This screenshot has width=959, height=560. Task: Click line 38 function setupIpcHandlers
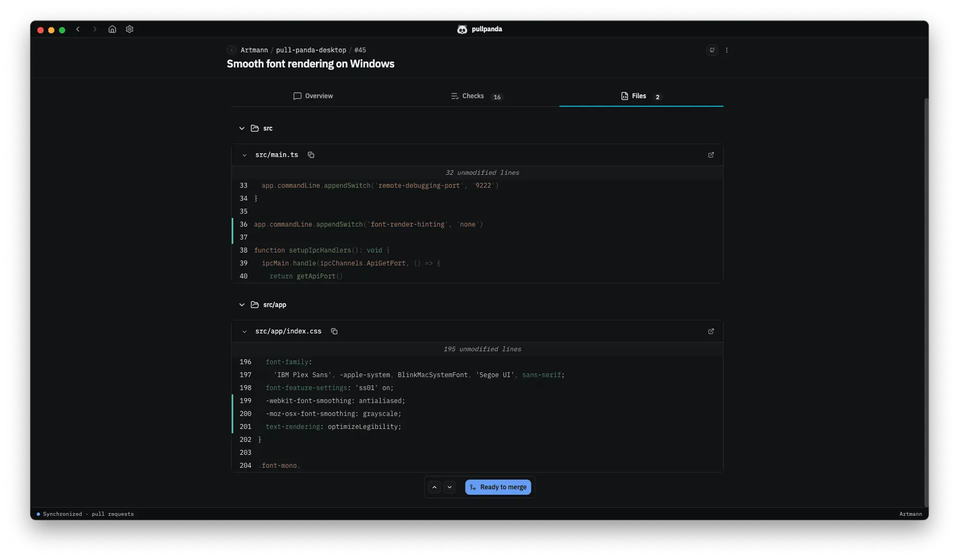[x=477, y=250]
